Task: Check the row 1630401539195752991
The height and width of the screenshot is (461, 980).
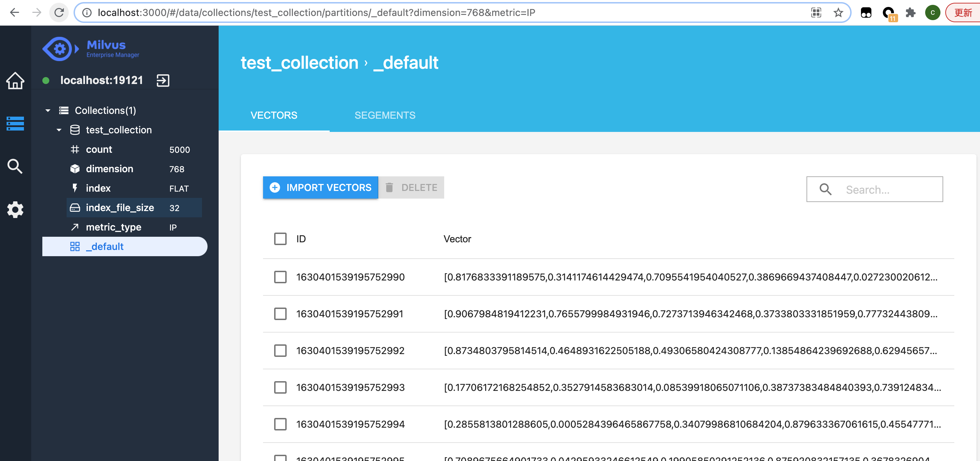Action: [280, 314]
